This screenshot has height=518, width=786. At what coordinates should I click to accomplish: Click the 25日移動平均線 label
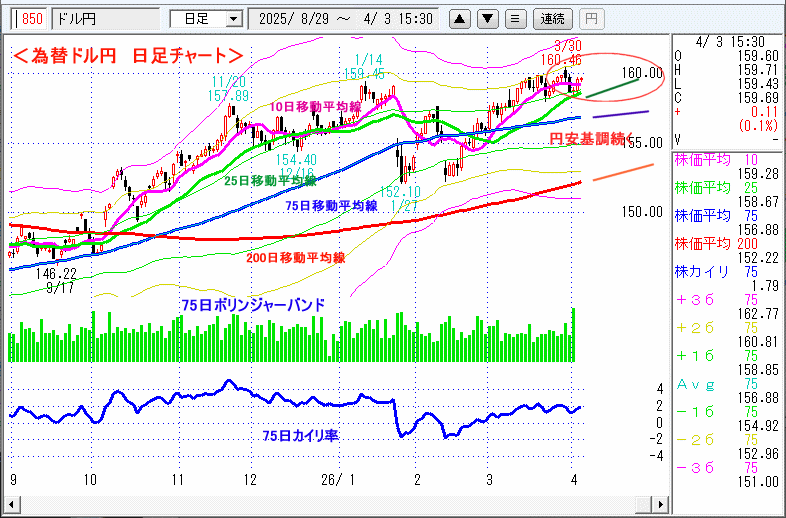[x=271, y=181]
